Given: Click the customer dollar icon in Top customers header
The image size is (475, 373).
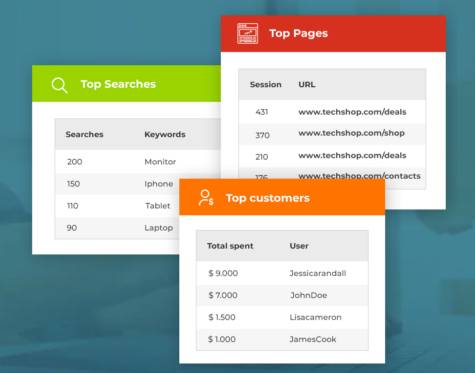Looking at the screenshot, I should (206, 198).
